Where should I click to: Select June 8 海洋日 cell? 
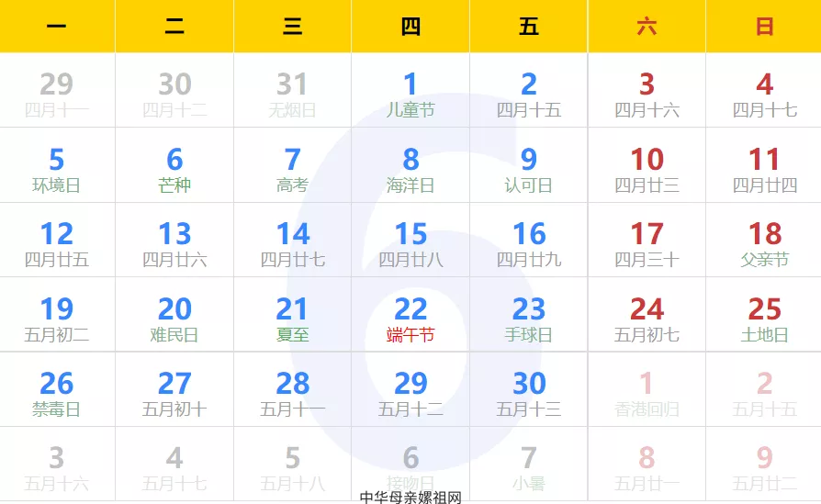(410, 165)
